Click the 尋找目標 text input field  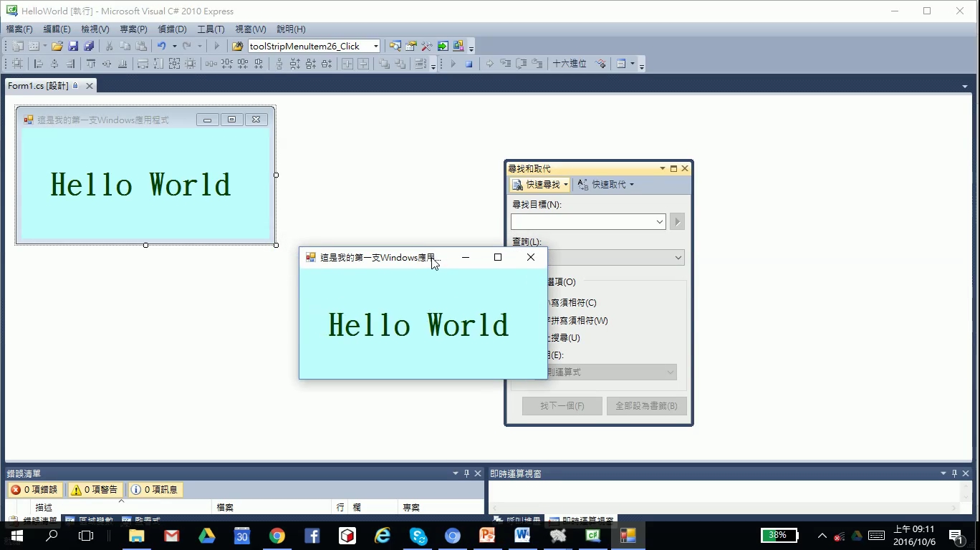click(582, 222)
